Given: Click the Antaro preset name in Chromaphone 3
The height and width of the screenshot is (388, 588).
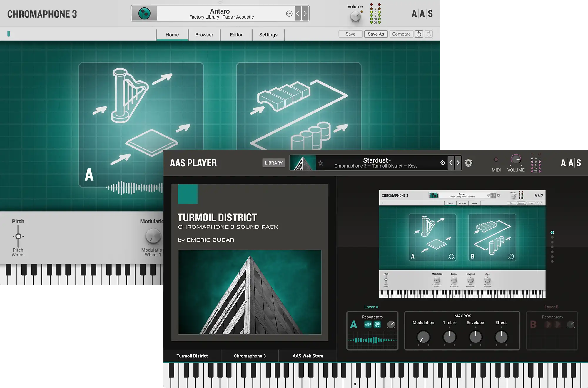Looking at the screenshot, I should (220, 11).
